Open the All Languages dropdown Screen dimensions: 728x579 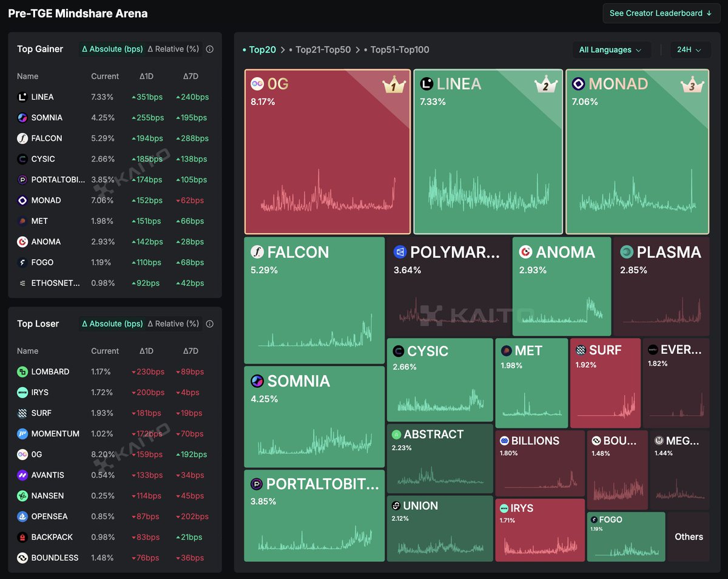coord(612,50)
